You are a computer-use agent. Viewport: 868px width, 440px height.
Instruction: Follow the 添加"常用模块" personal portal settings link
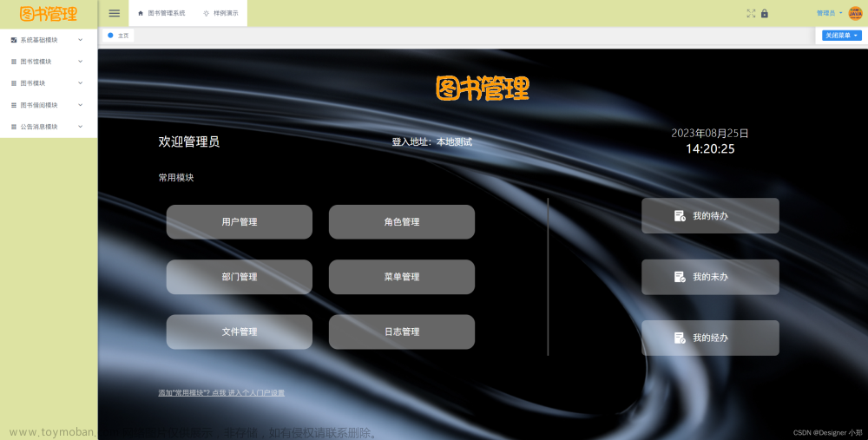click(221, 393)
